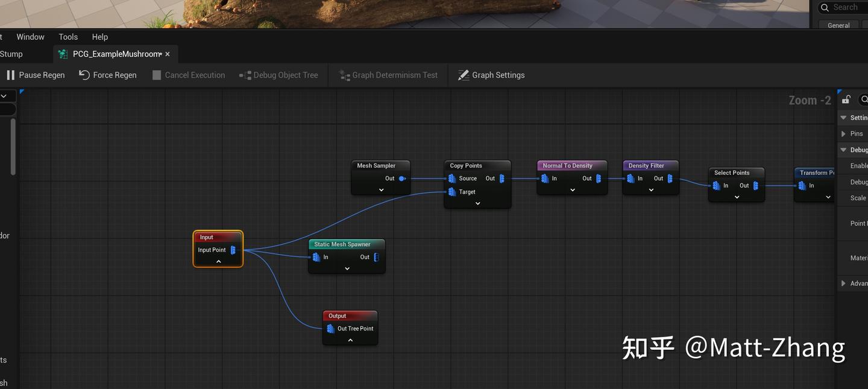Screen dimensions: 868x389
Task: Select the Select Points node title
Action: point(732,172)
